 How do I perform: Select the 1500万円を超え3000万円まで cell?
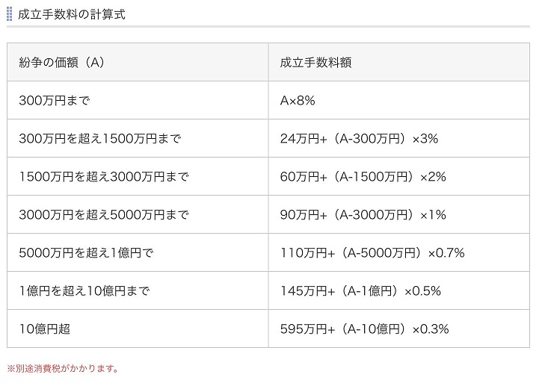[104, 177]
